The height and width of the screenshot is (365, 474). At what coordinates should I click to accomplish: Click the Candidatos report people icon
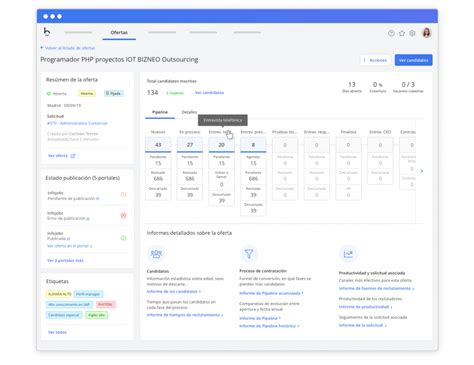coord(156,254)
